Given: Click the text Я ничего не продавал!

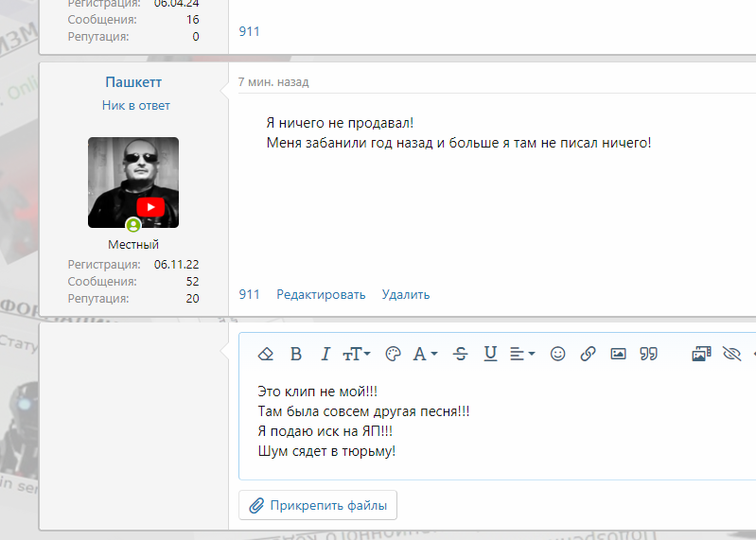Looking at the screenshot, I should pos(340,123).
